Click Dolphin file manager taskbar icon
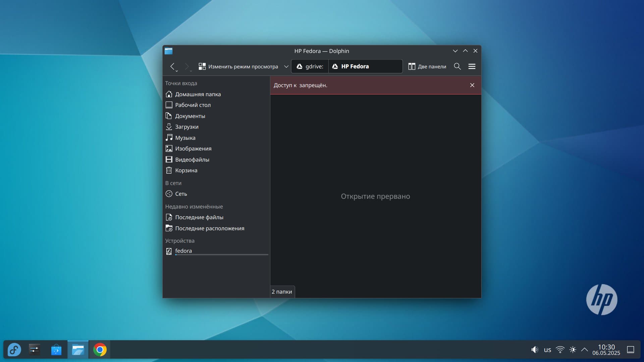 [x=78, y=350]
